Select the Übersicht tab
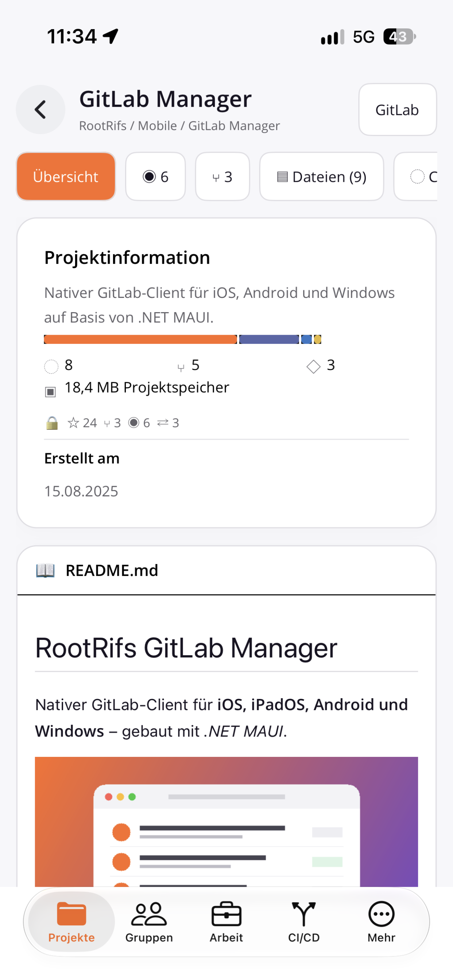The height and width of the screenshot is (980, 453). (66, 176)
